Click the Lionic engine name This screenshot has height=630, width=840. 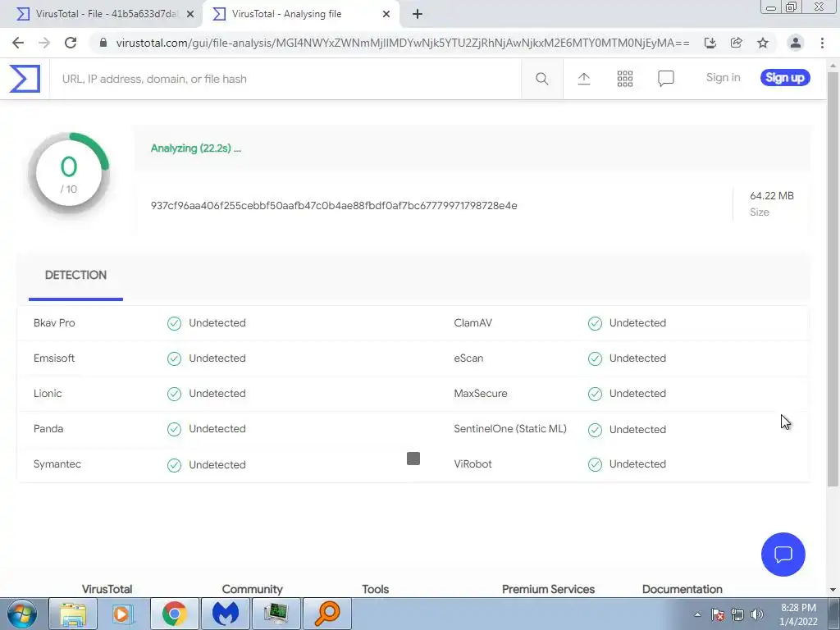pos(47,394)
